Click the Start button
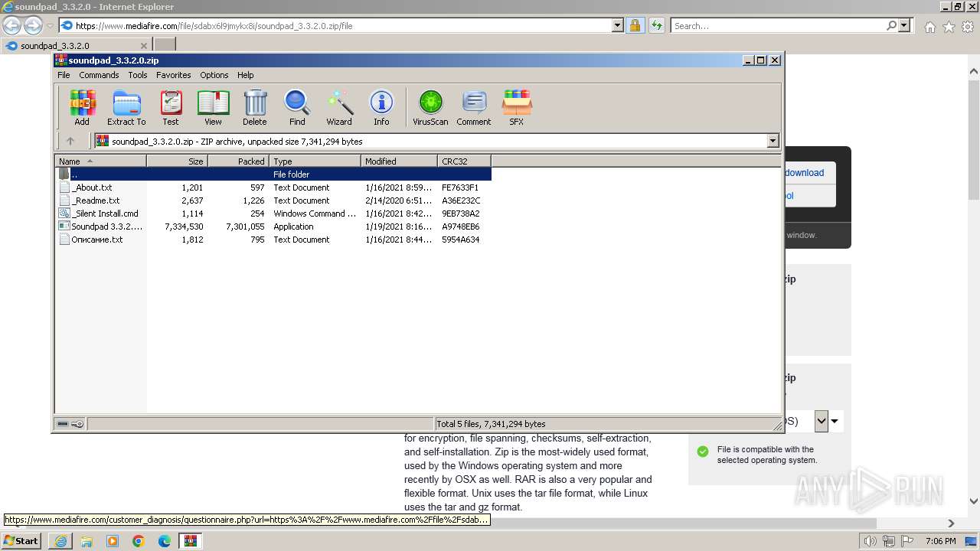This screenshot has width=980, height=551. (x=21, y=541)
